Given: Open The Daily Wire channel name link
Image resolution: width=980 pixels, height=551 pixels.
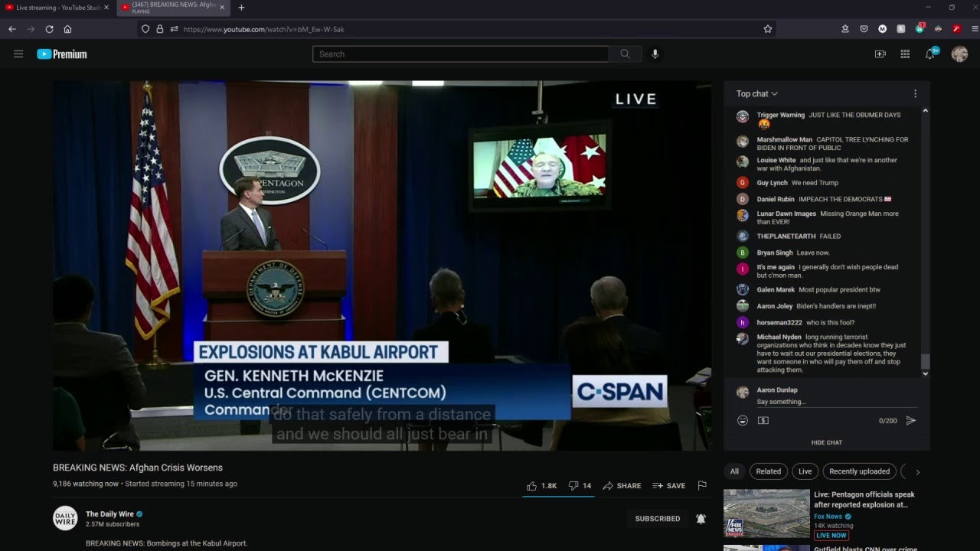Looking at the screenshot, I should coord(109,514).
